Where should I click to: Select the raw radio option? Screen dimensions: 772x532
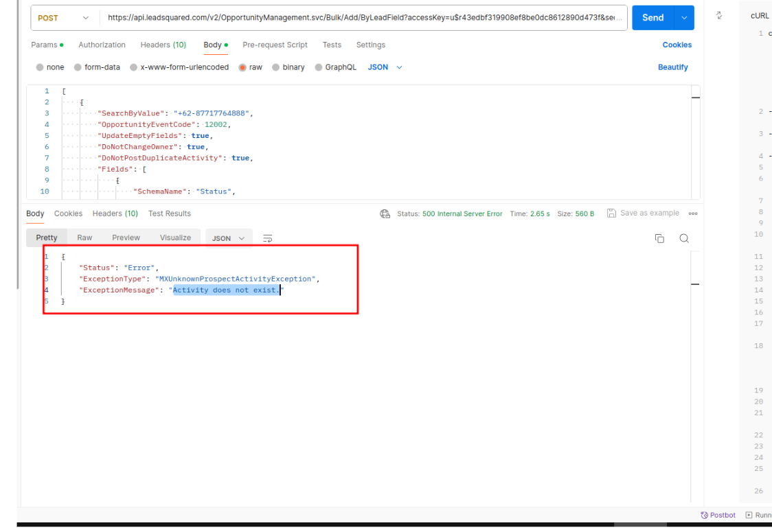pos(242,67)
